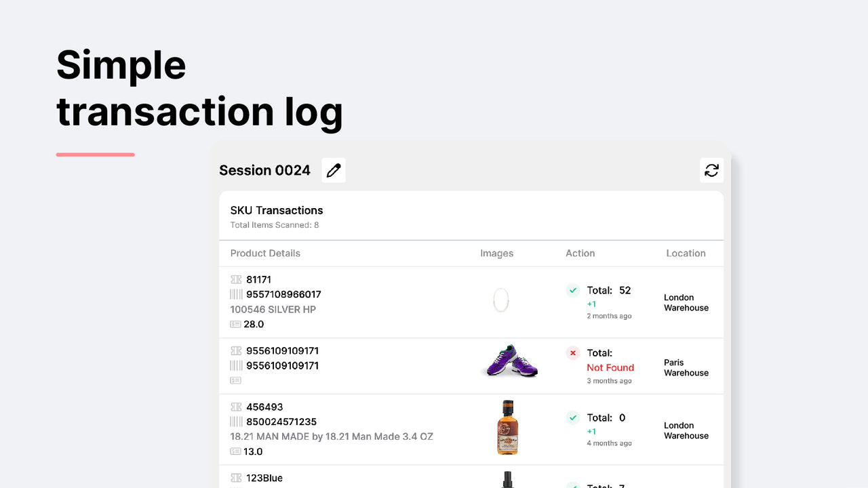Open the SILVER HP product image
Screen dimensions: 868x488
(x=500, y=299)
